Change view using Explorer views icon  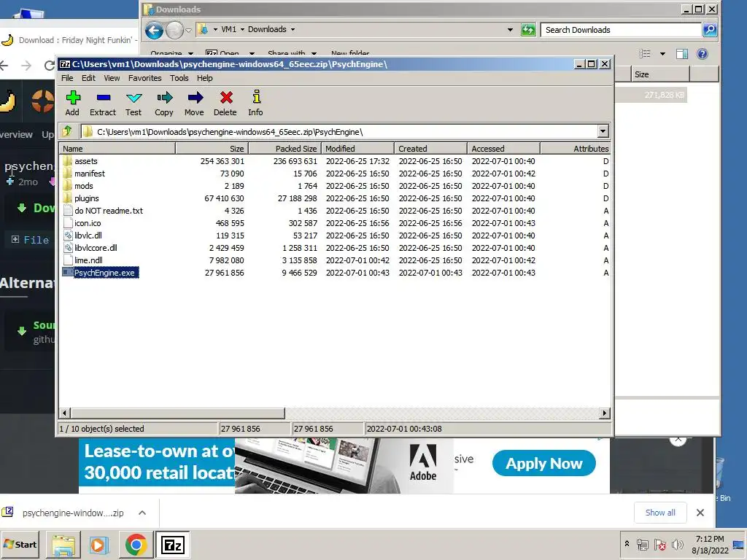(x=645, y=54)
